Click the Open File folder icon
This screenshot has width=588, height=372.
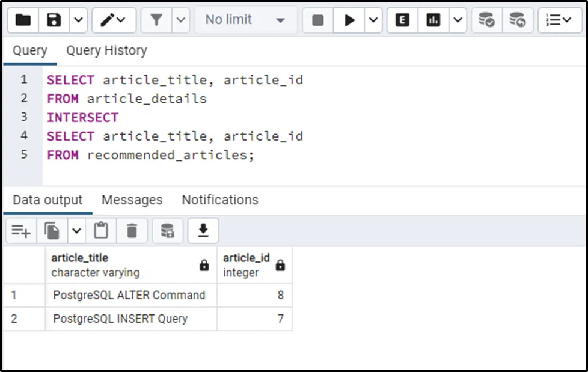(23, 20)
